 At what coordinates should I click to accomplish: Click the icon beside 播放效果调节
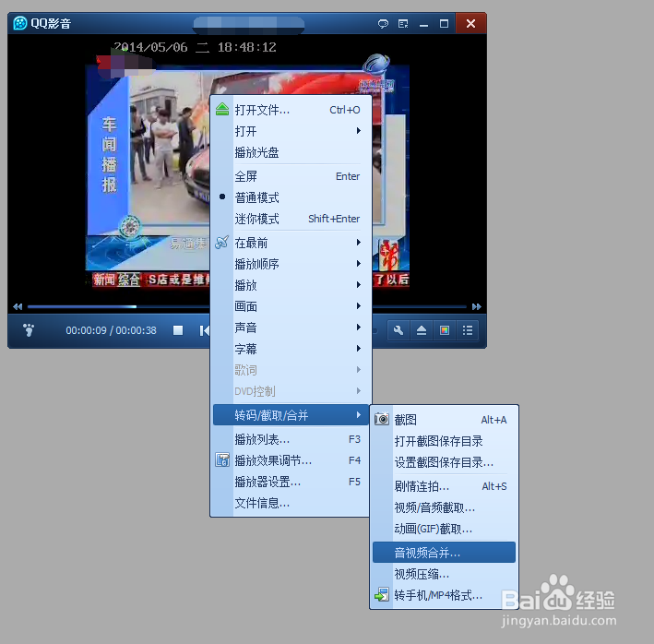[222, 460]
